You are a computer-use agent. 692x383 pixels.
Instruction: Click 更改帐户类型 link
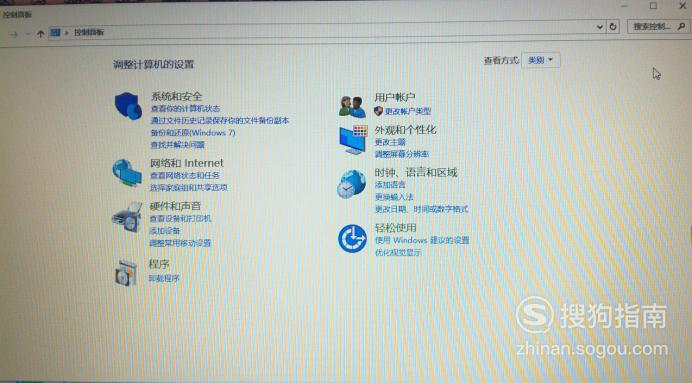(408, 112)
